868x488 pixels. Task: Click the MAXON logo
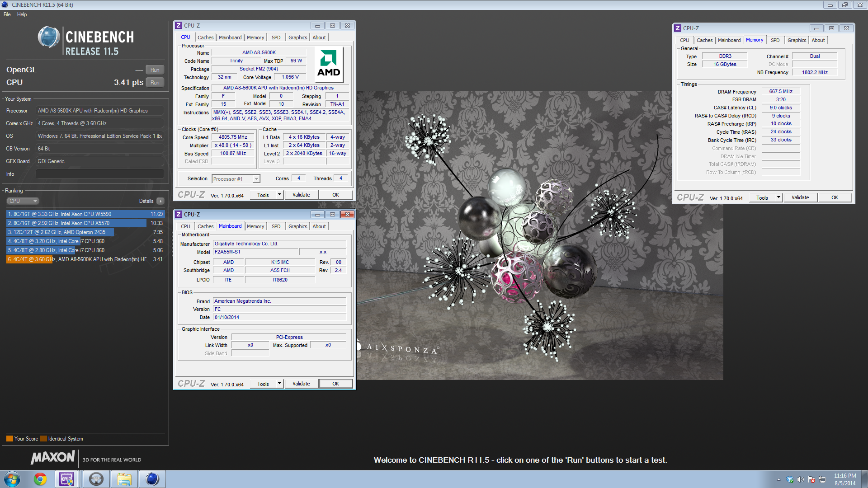(x=53, y=457)
